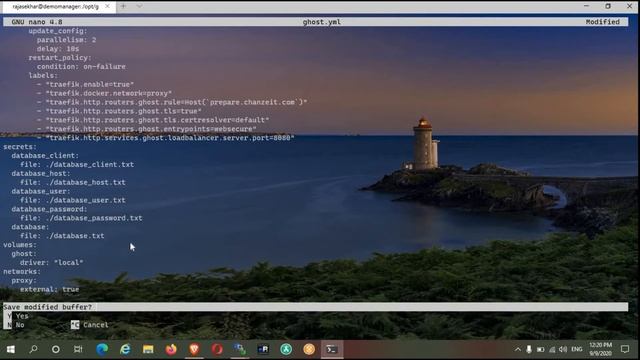This screenshot has width=640, height=360.
Task: Click 'file: ./database_password.txt' line
Action: [x=81, y=218]
